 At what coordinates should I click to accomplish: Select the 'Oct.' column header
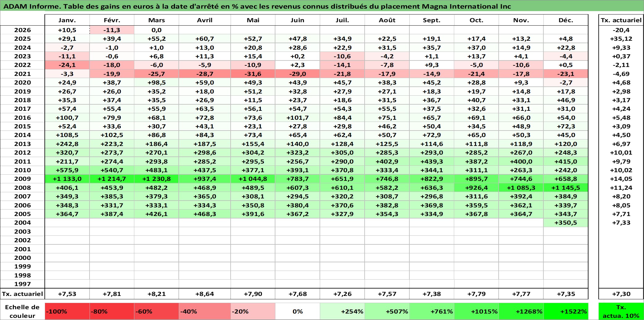(476, 20)
